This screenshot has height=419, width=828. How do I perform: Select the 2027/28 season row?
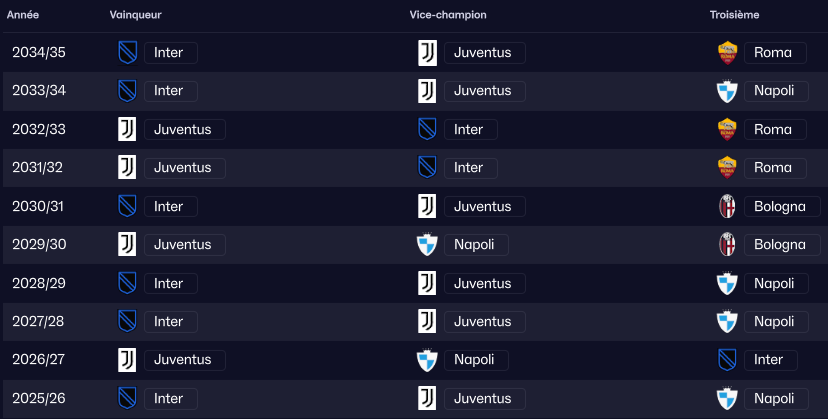[x=39, y=322]
